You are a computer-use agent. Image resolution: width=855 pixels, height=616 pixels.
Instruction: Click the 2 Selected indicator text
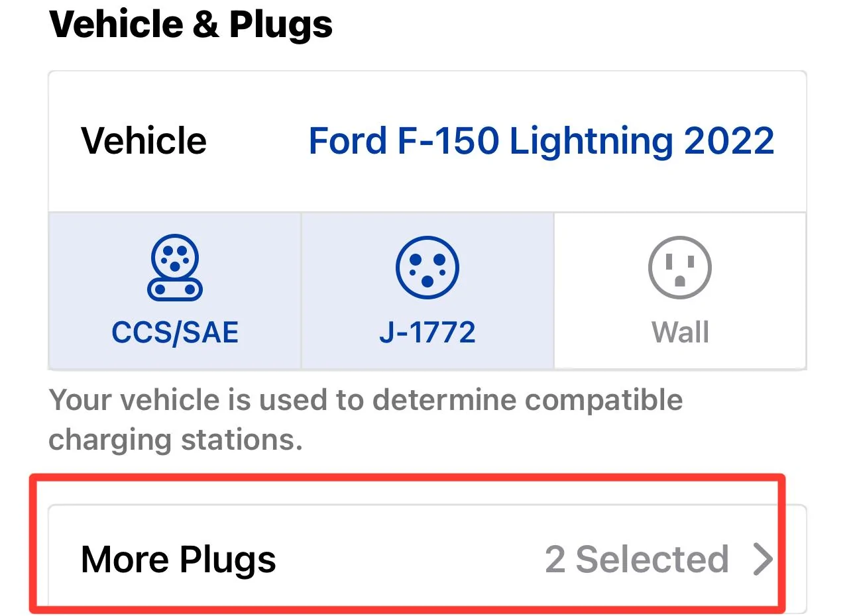pos(636,558)
